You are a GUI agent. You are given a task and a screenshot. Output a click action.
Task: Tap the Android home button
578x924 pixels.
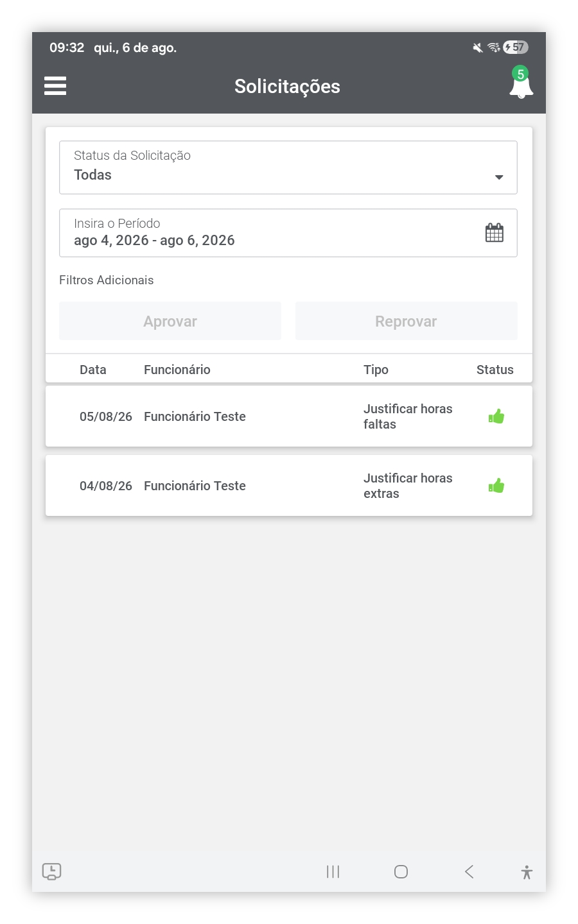click(x=401, y=871)
